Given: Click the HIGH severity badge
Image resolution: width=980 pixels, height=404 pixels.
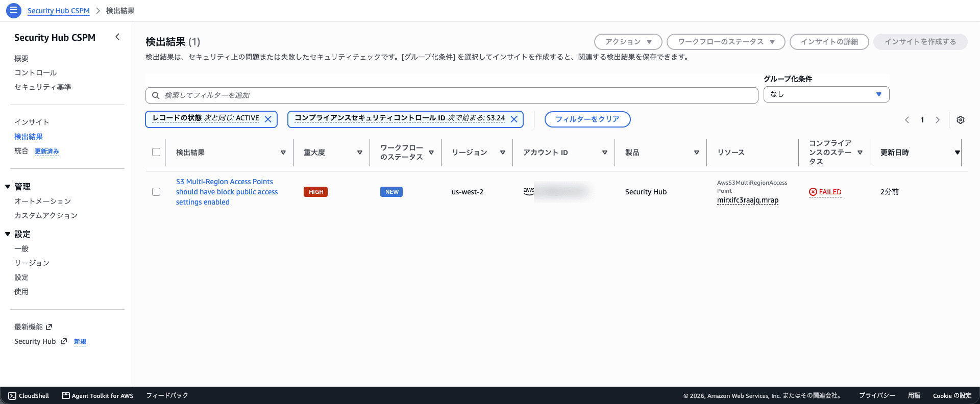Looking at the screenshot, I should [x=315, y=192].
